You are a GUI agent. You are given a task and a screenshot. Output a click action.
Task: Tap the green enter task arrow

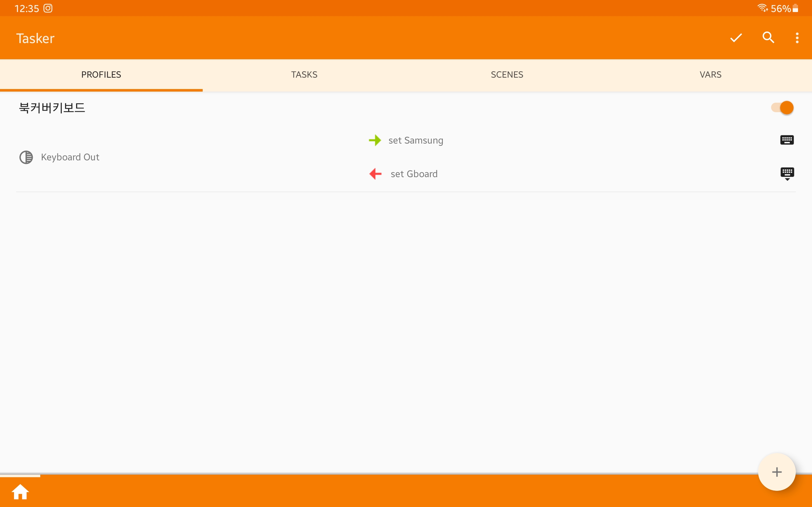coord(375,140)
